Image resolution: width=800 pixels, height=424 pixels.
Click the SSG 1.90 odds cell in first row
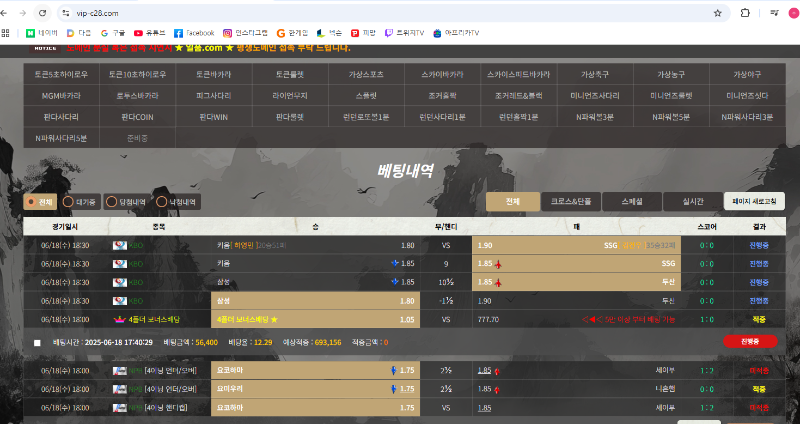pyautogui.click(x=577, y=245)
